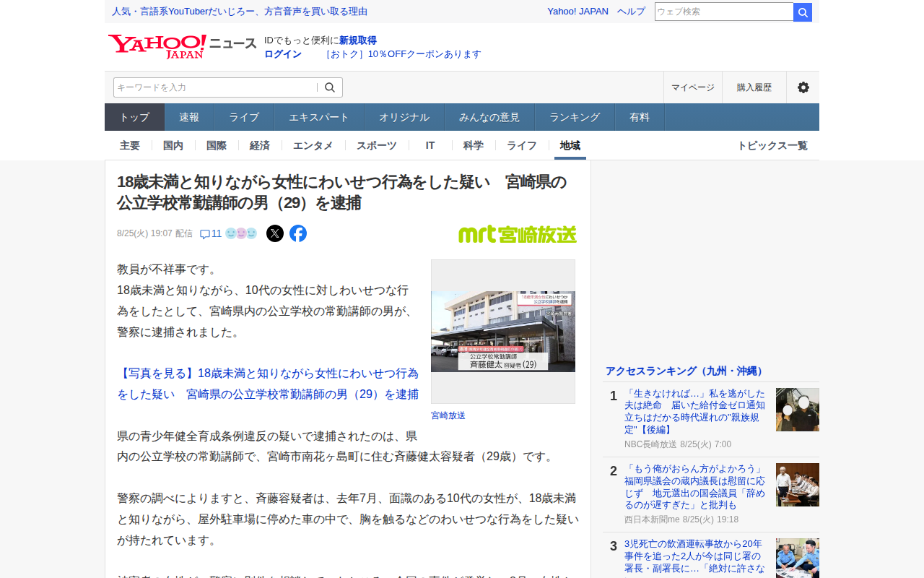Click the 新規取得 link
The width and height of the screenshot is (924, 578).
point(358,40)
